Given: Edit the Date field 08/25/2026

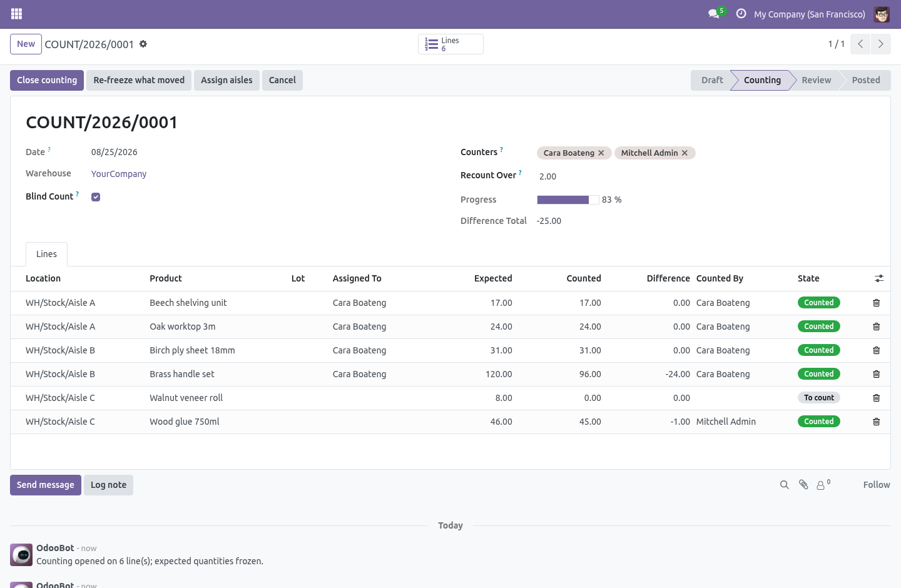Looking at the screenshot, I should (115, 152).
